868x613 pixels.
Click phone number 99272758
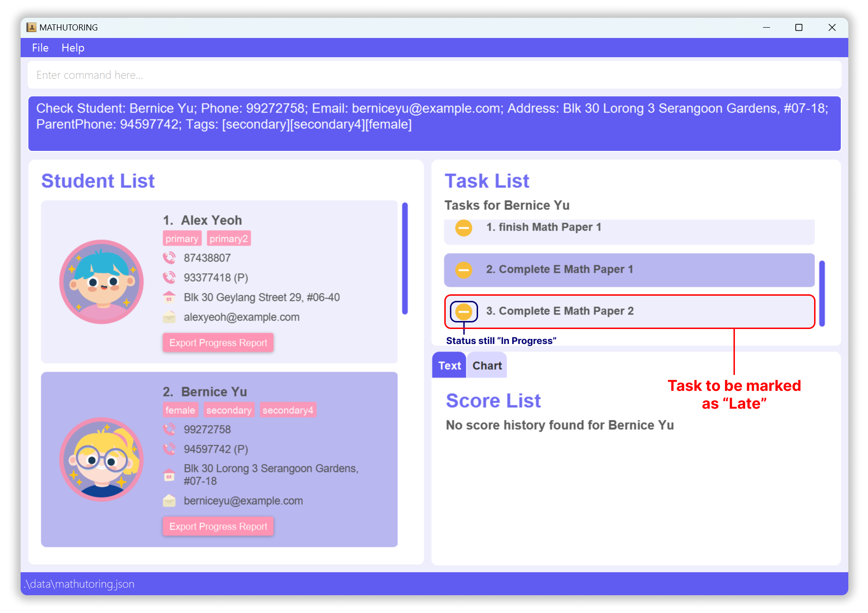coord(207,429)
